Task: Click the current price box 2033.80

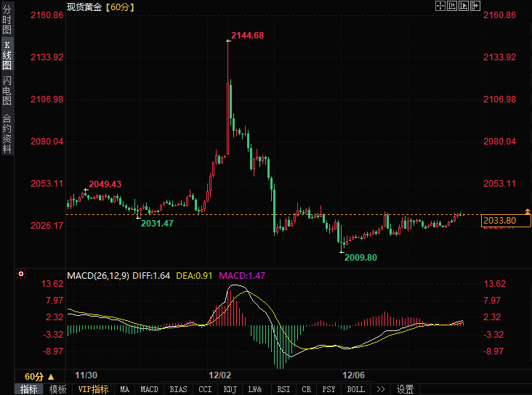Action: (506, 221)
